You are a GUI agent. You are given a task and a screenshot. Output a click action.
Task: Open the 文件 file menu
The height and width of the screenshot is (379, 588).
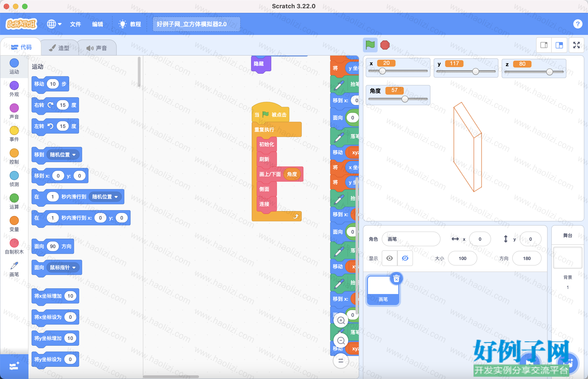(75, 24)
